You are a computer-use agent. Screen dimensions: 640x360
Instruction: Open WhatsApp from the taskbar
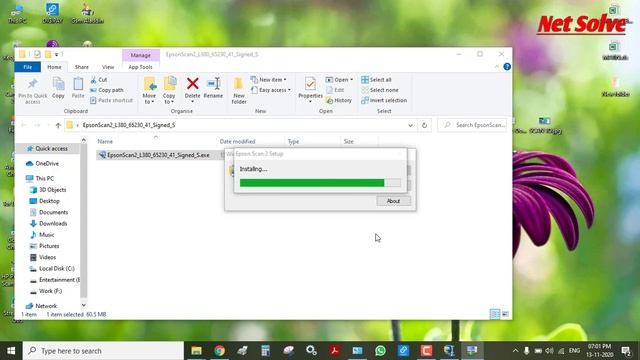pos(380,351)
